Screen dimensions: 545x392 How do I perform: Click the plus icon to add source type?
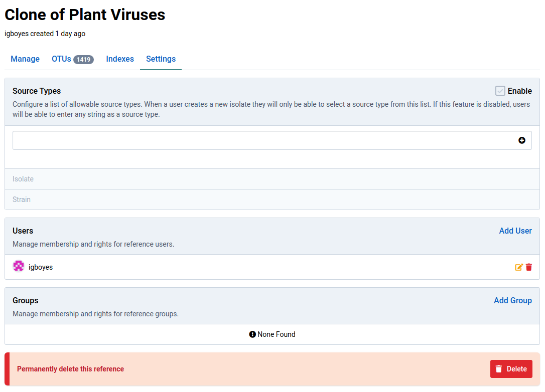pyautogui.click(x=522, y=141)
